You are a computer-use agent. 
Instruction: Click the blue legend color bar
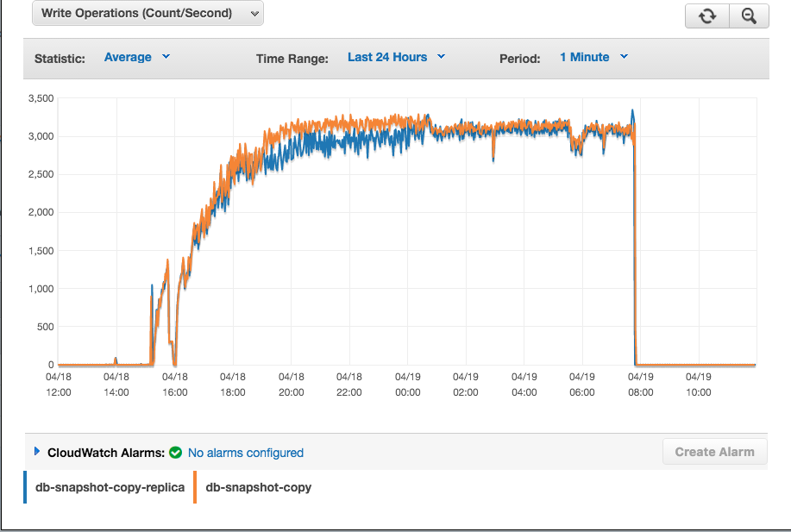[x=25, y=487]
